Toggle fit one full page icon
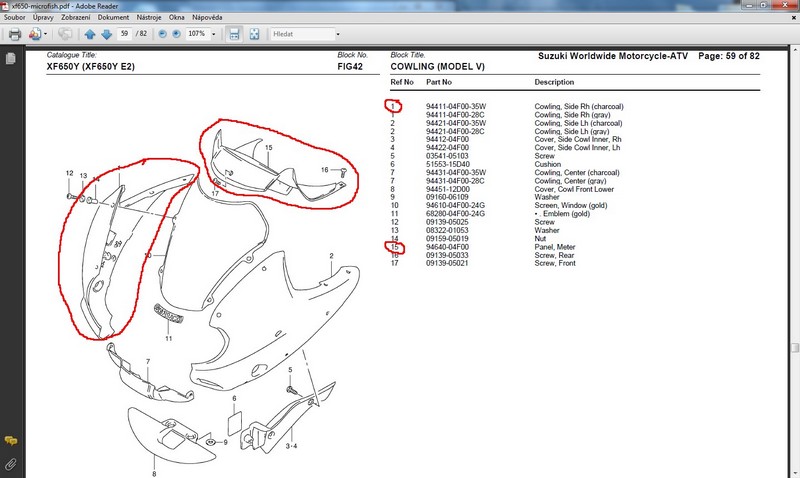This screenshot has width=800, height=478. pyautogui.click(x=254, y=34)
